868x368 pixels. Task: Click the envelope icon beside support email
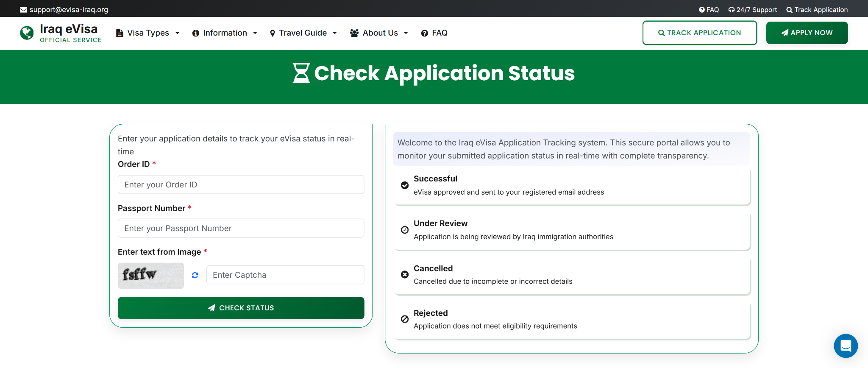click(23, 10)
